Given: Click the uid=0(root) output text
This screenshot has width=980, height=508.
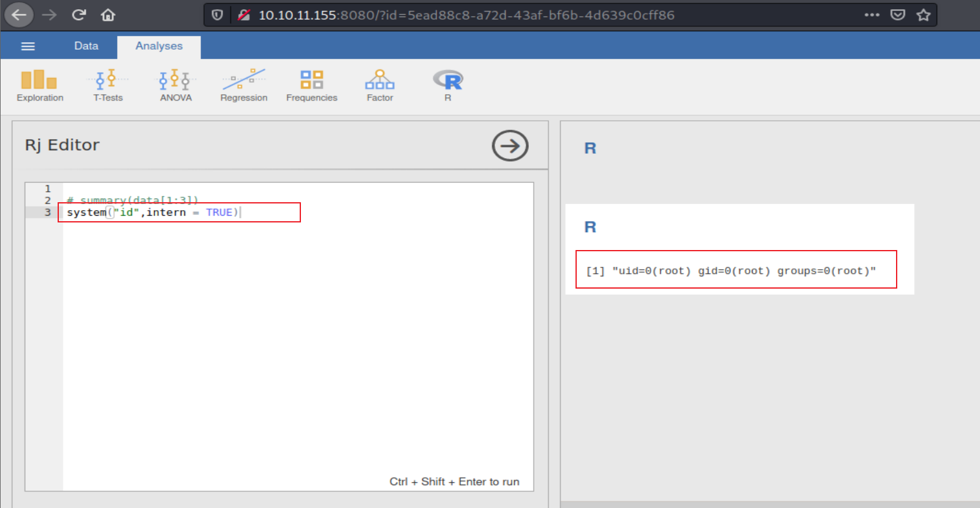Looking at the screenshot, I should pyautogui.click(x=731, y=271).
